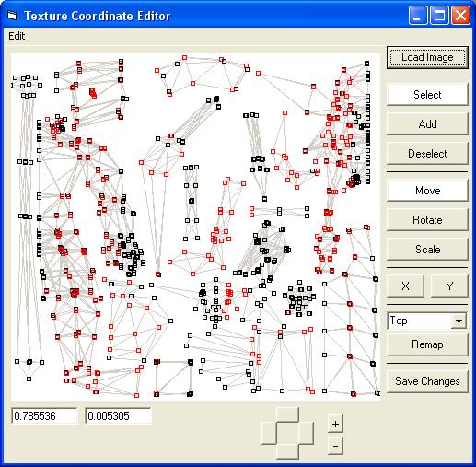Pan view down with bottom pad button
Image resolution: width=476 pixels, height=467 pixels.
287,452
